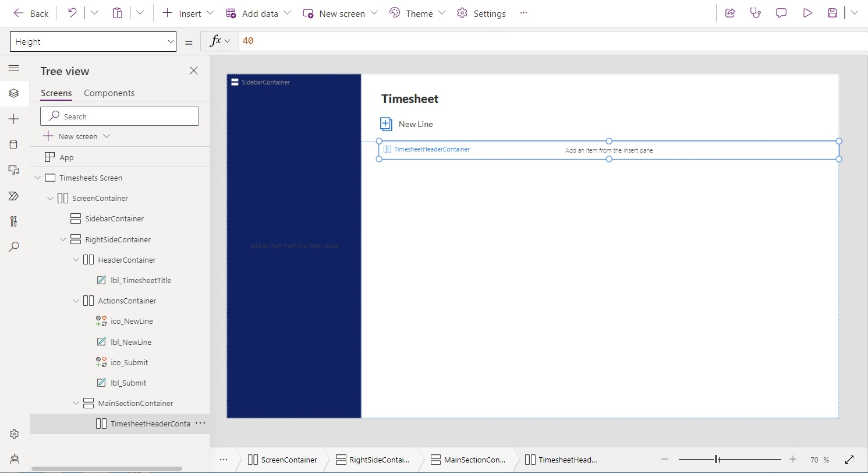This screenshot has height=473, width=868.
Task: Open Search from the left rail
Action: pos(14,246)
